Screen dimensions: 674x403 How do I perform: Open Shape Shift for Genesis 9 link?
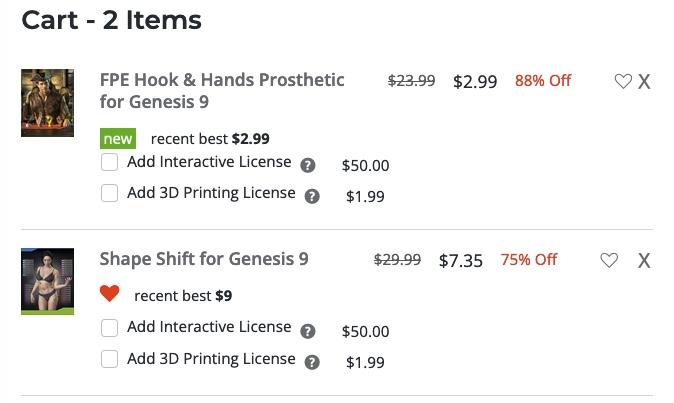click(204, 259)
